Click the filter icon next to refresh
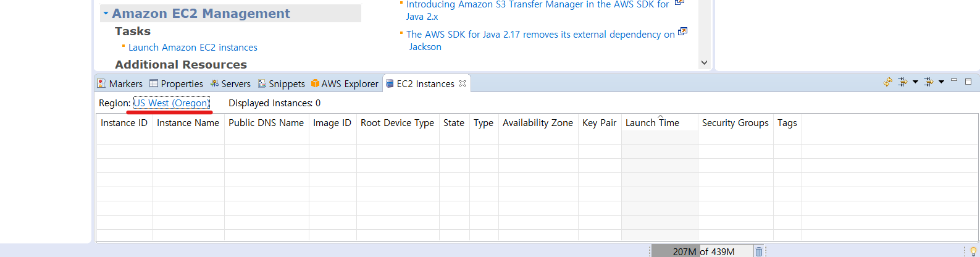This screenshot has height=257, width=980. click(902, 82)
